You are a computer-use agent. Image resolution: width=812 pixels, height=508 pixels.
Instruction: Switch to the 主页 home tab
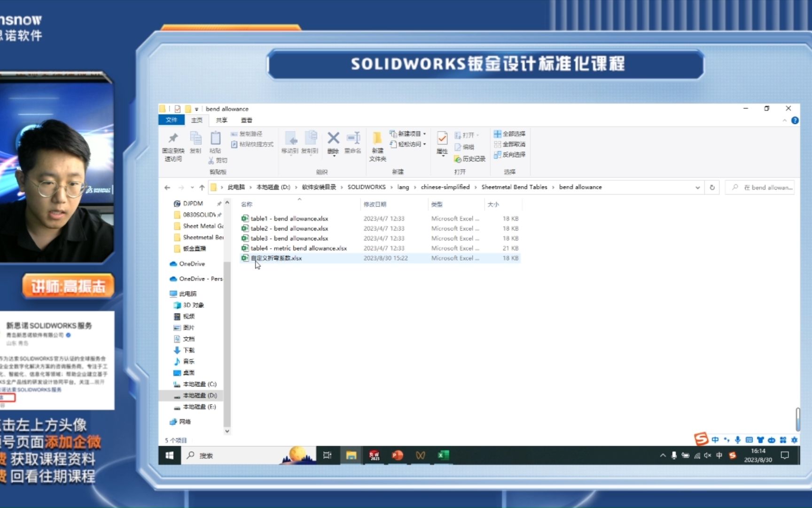(197, 120)
